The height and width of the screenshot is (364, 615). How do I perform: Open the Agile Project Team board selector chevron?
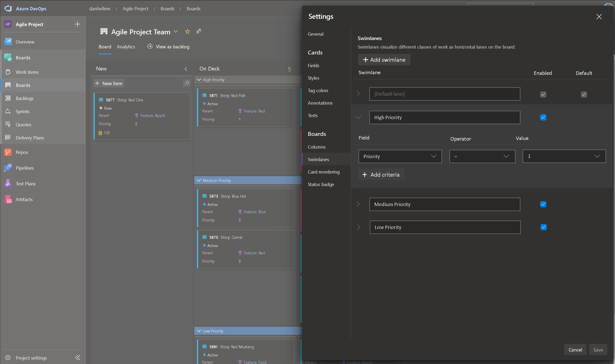tap(176, 32)
